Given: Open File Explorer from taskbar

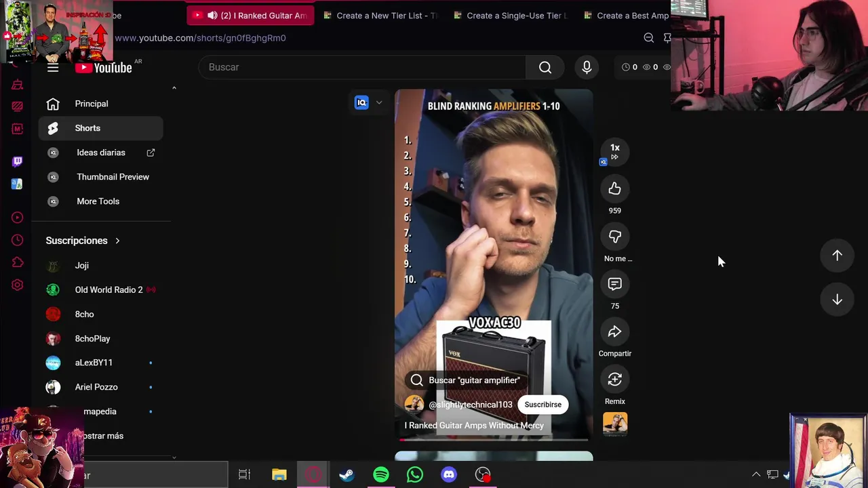Looking at the screenshot, I should (x=279, y=475).
